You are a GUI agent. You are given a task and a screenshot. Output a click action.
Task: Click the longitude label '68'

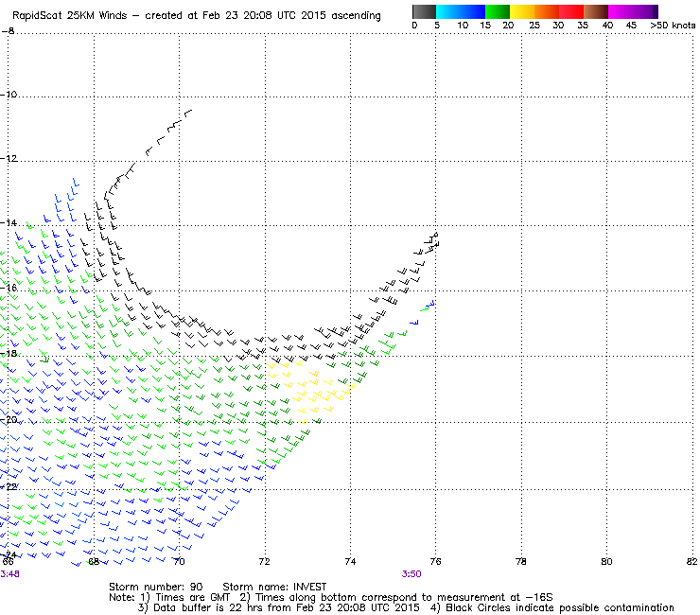click(94, 562)
